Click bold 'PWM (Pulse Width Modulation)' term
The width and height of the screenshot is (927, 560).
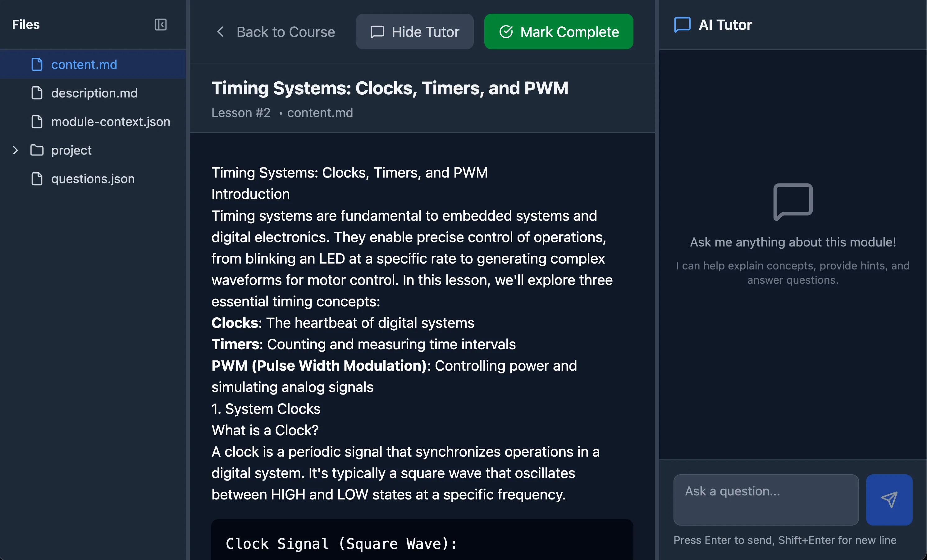coord(319,366)
